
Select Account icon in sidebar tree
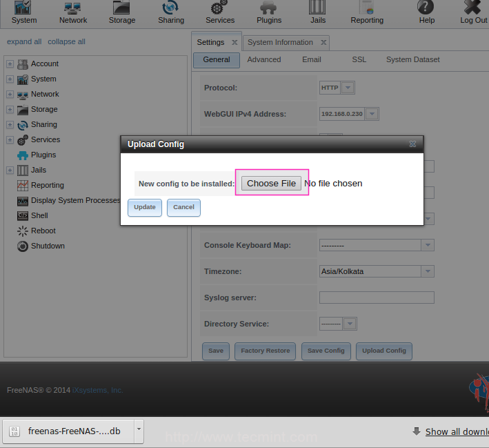23,64
